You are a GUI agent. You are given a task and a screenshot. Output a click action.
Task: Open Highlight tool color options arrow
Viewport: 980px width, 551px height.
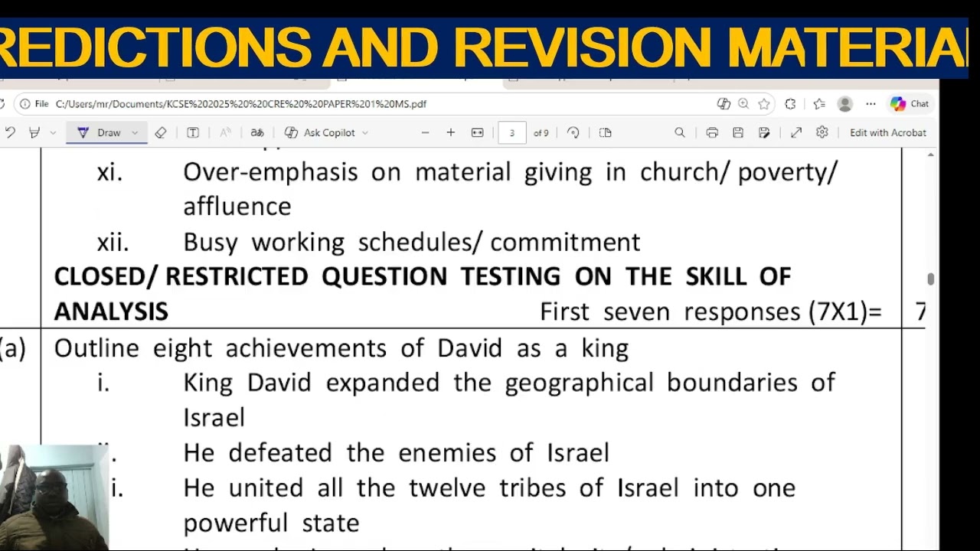pyautogui.click(x=53, y=132)
